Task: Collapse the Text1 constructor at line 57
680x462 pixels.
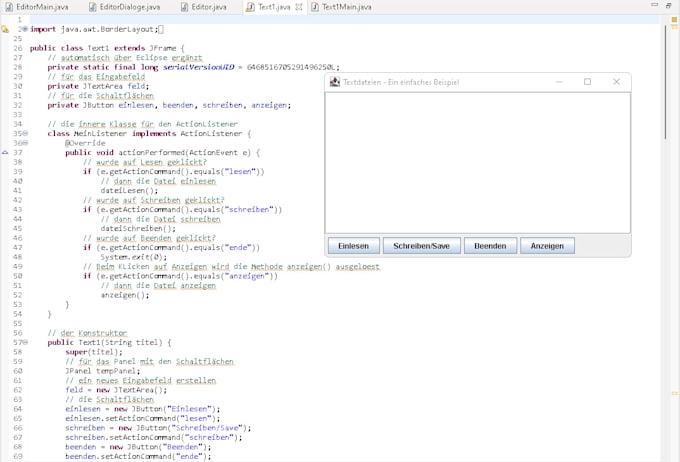Action: [26, 343]
